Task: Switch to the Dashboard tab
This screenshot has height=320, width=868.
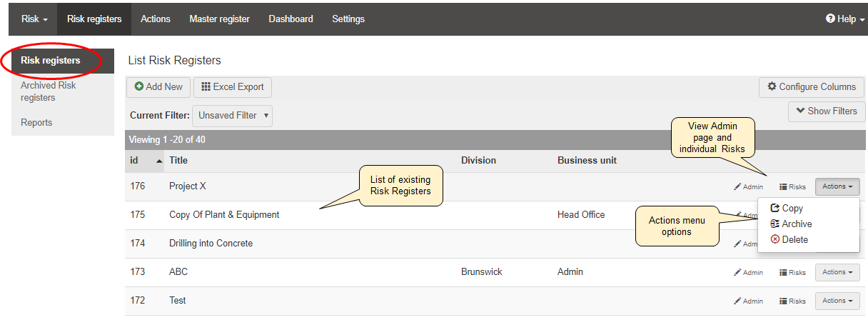Action: point(291,19)
